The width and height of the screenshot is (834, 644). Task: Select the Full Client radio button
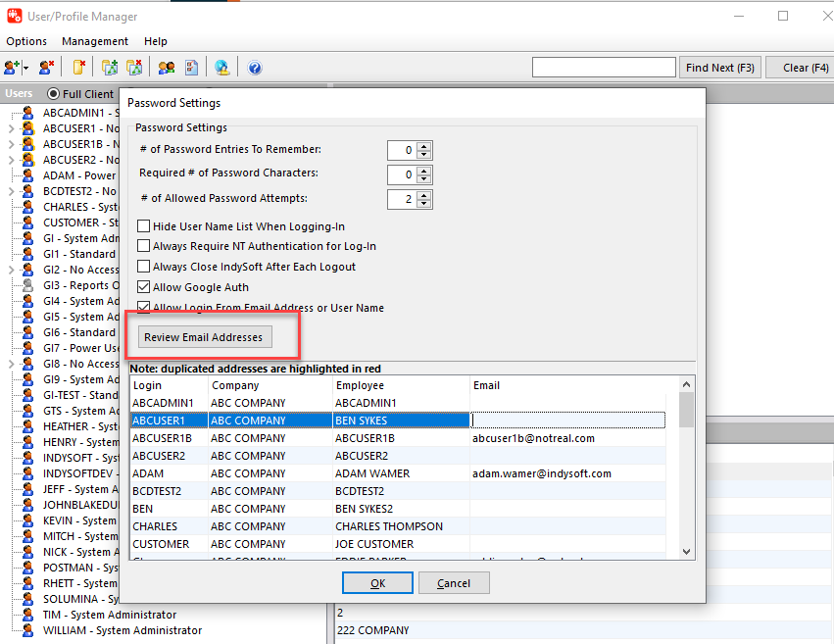(x=53, y=94)
